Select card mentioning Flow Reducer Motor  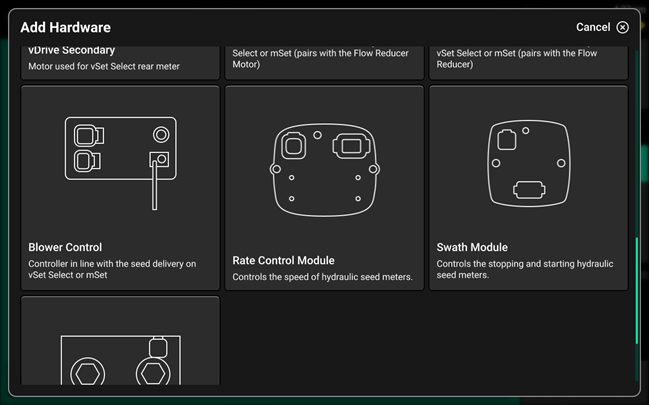[x=324, y=62]
